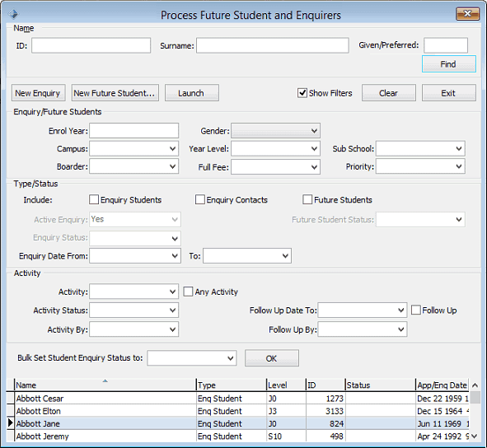Check the Enquiry Contacts checkbox
Image resolution: width=487 pixels, height=448 pixels.
pos(200,199)
